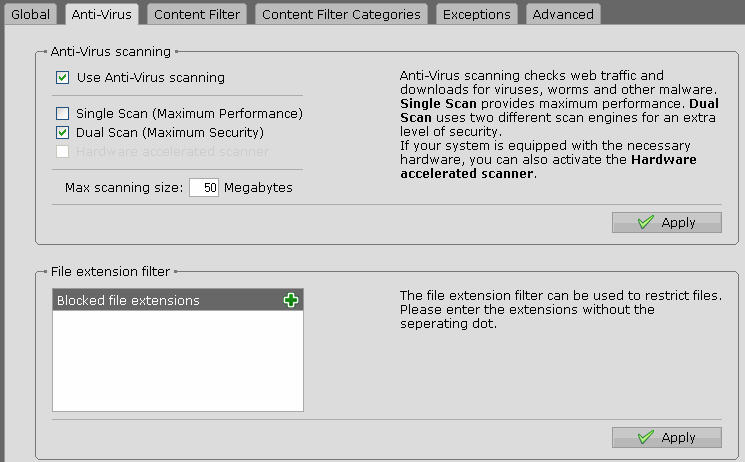Apply the File extension filter settings
The width and height of the screenshot is (745, 462).
pos(667,437)
